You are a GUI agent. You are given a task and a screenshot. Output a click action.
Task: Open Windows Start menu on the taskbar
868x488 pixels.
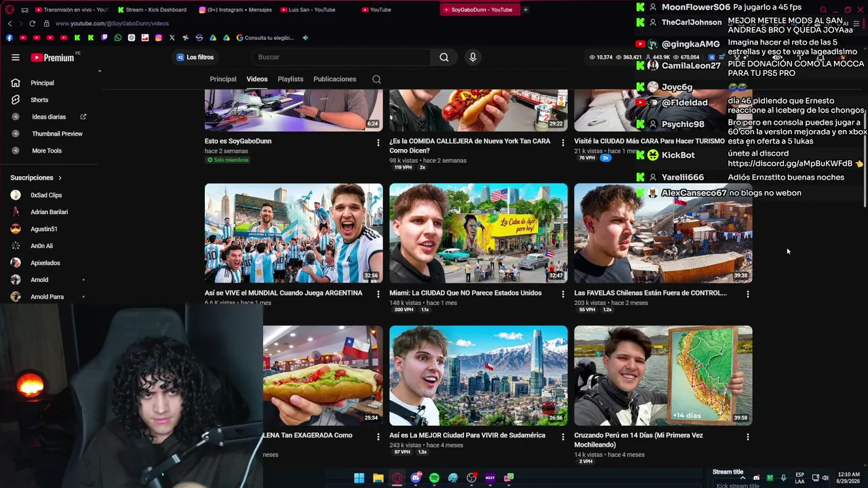point(359,478)
